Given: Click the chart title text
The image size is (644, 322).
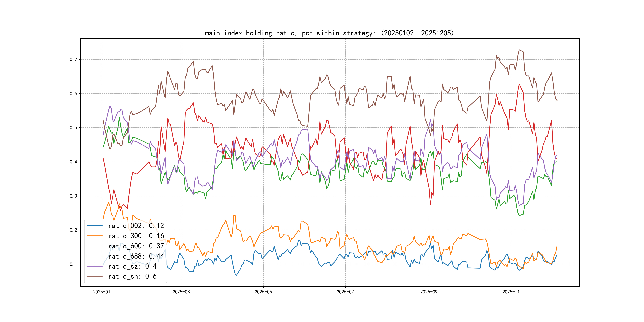Looking at the screenshot, I should click(329, 33).
